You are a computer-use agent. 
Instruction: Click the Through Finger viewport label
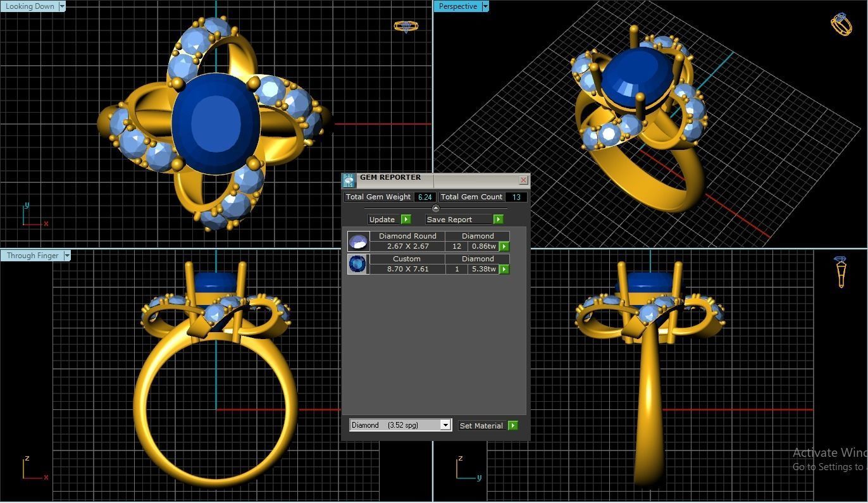click(32, 256)
